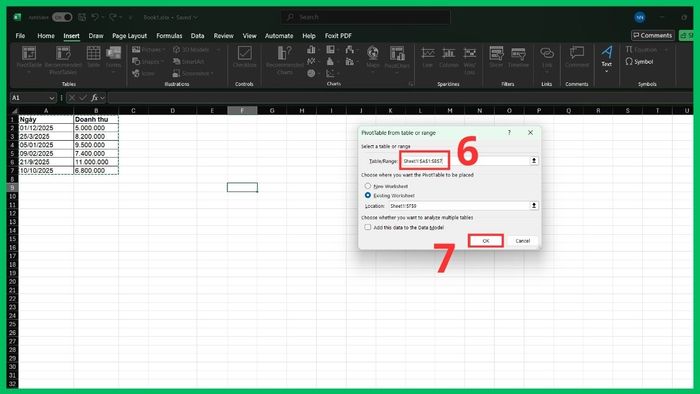Viewport: 700px width, 394px height.
Task: Collapse Location range selector in dialog
Action: click(533, 206)
